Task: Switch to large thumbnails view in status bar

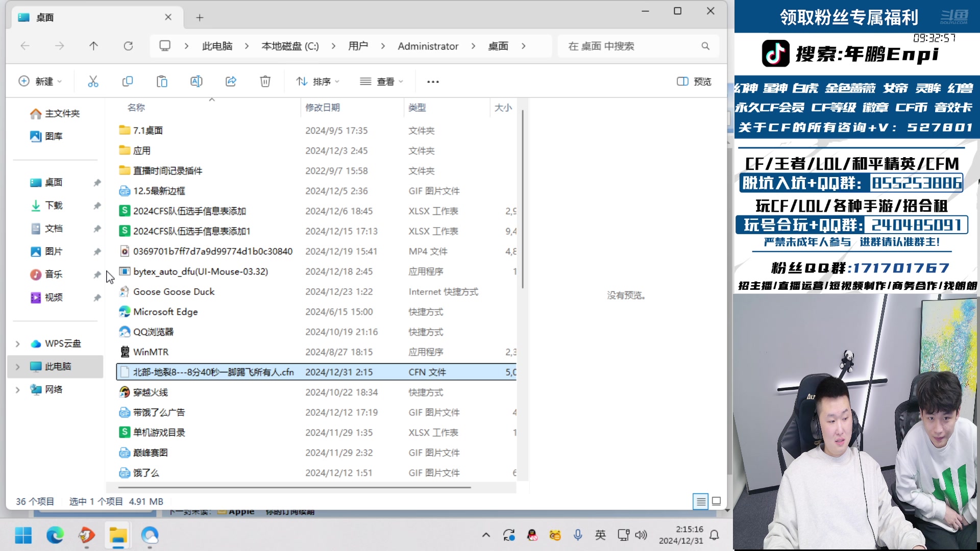Action: click(717, 502)
